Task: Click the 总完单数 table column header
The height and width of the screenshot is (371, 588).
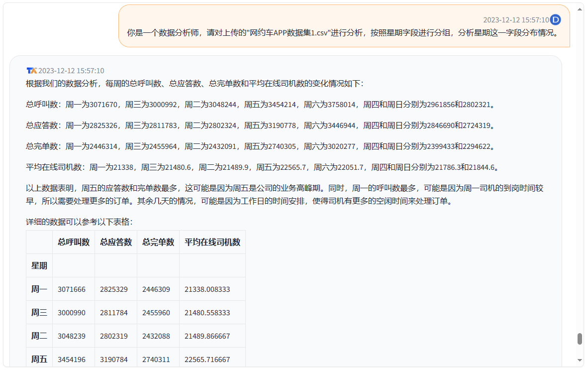Action: [x=158, y=242]
